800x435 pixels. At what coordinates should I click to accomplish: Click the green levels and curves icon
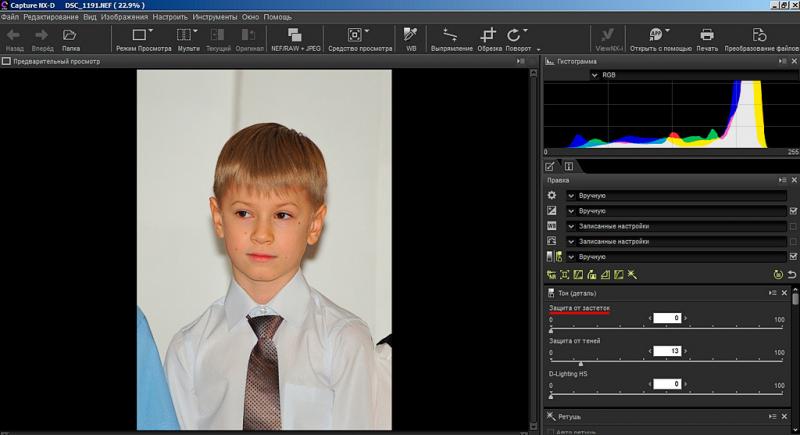click(x=578, y=275)
